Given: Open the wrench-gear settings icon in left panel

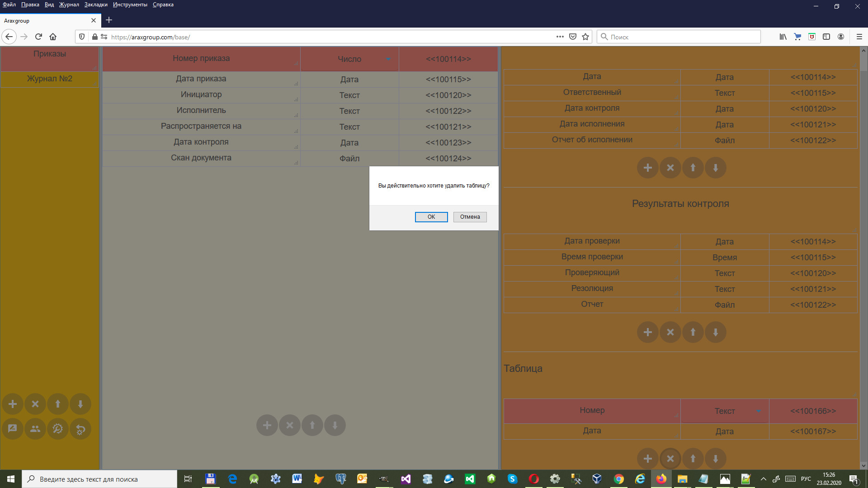Looking at the screenshot, I should 58,429.
